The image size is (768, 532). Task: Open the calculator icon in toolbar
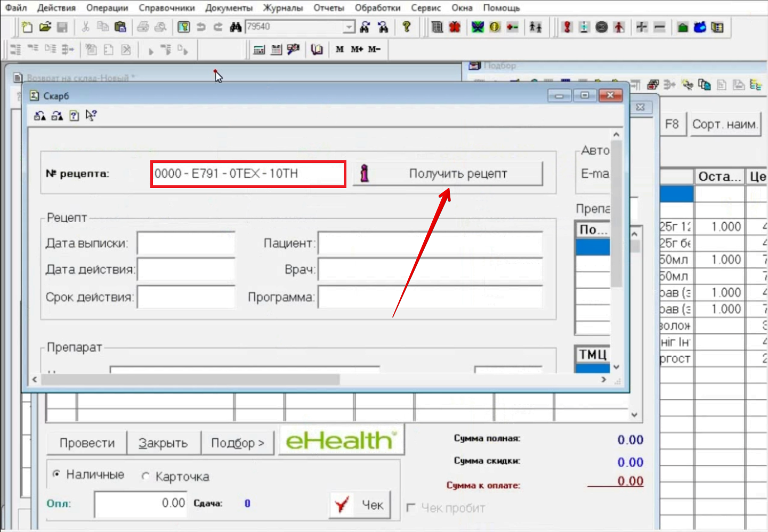[x=259, y=50]
